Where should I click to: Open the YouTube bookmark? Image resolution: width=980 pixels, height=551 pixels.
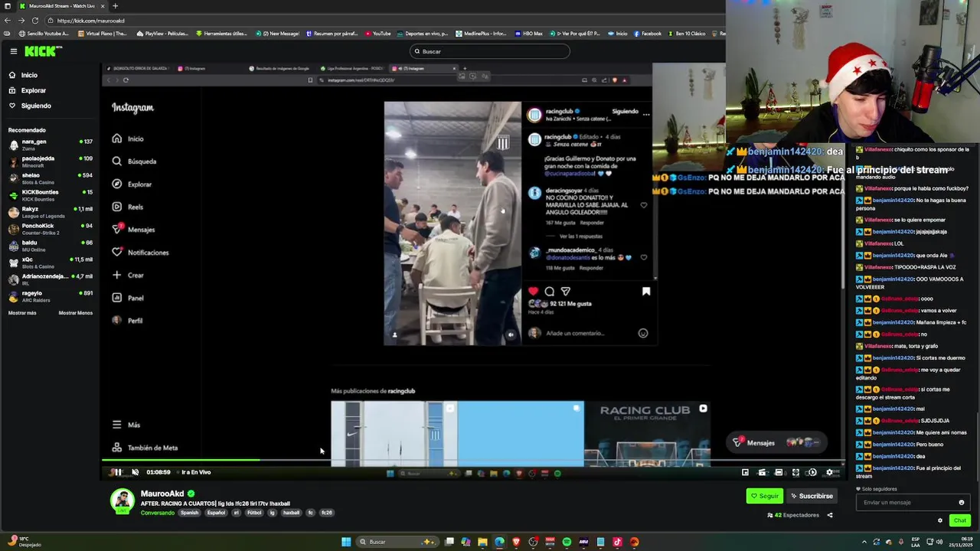pos(377,34)
